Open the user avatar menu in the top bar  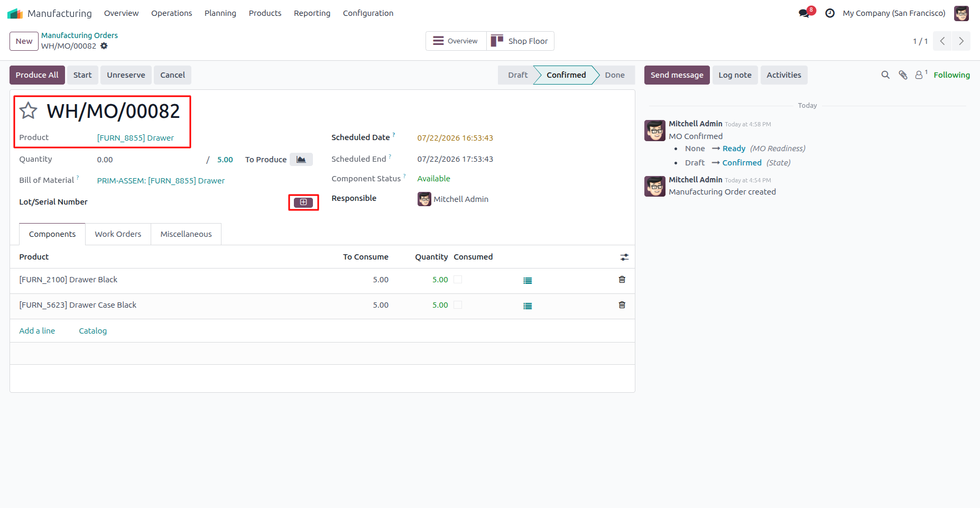pos(961,13)
